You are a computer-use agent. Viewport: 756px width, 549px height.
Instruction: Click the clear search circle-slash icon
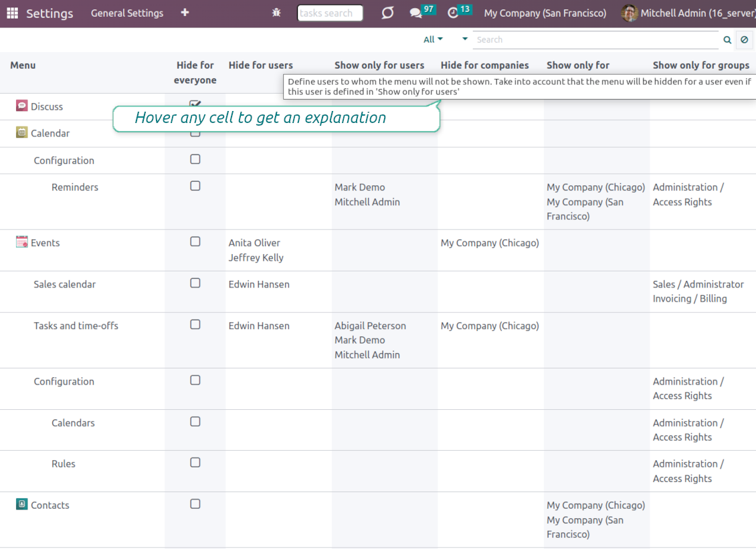tap(745, 39)
